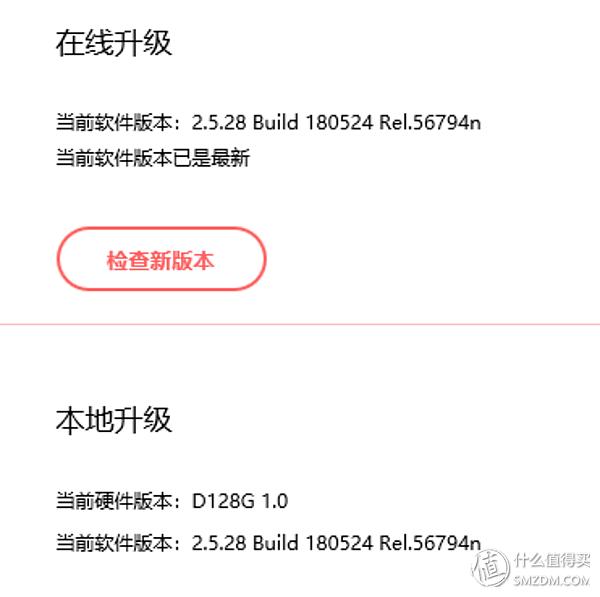Click the 当前硬件版本 label

[115, 500]
